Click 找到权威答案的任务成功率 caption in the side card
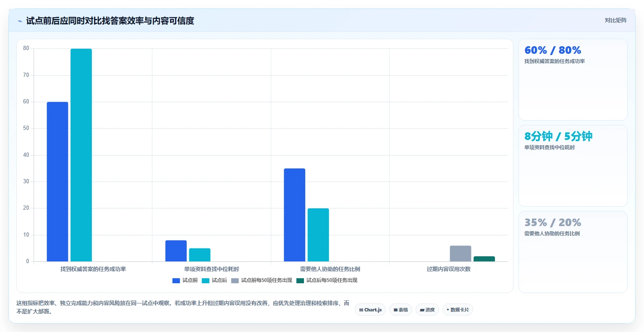The image size is (644, 332). [x=555, y=61]
